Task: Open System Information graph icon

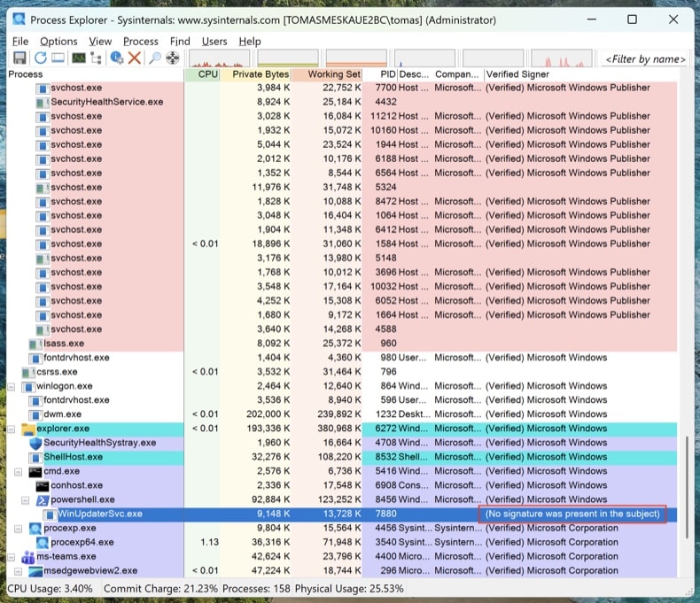Action: pos(79,58)
